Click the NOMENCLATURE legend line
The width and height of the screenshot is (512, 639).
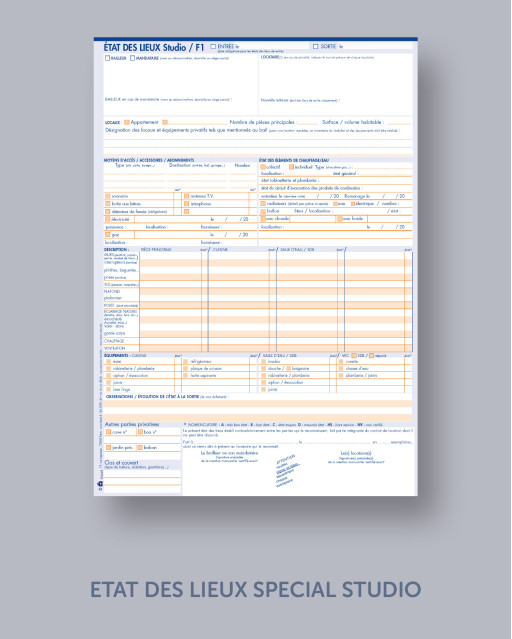pos(285,425)
